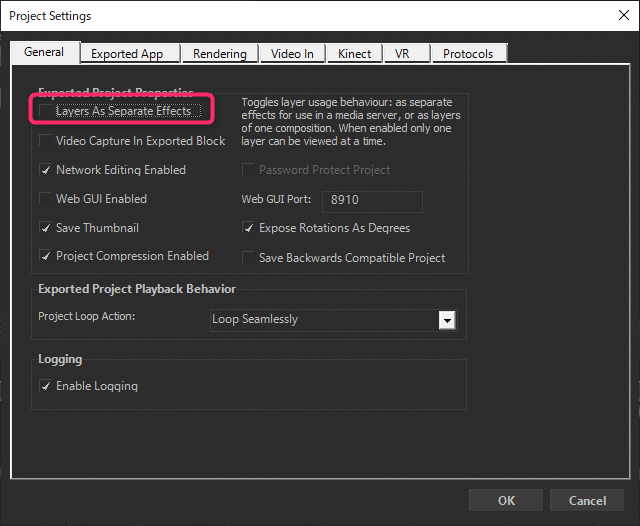Disable Project Compression Enabled
The width and height of the screenshot is (640, 526).
(45, 256)
